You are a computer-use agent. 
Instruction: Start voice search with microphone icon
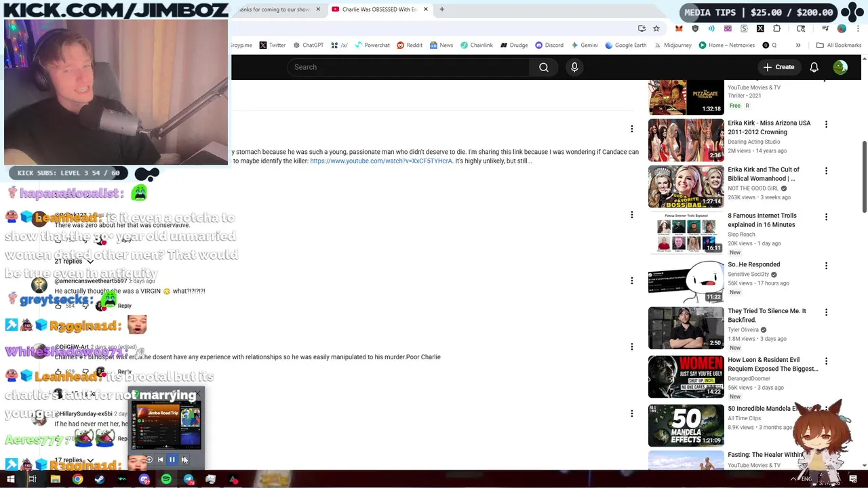point(574,67)
